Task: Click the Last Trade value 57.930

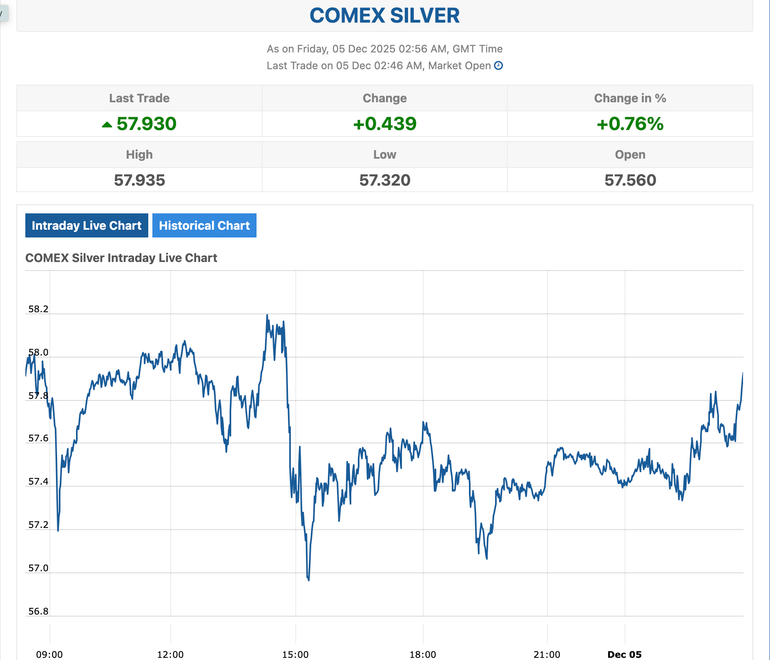Action: click(x=147, y=124)
